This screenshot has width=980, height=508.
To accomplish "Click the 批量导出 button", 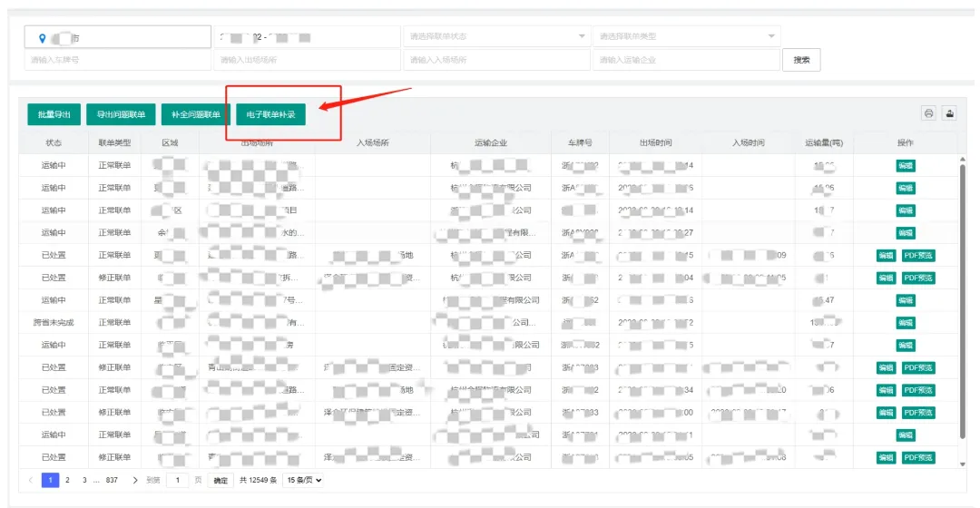I will click(54, 114).
